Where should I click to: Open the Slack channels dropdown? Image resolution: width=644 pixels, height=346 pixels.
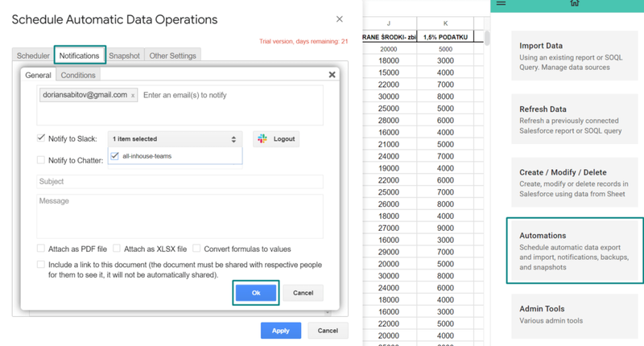pos(175,139)
